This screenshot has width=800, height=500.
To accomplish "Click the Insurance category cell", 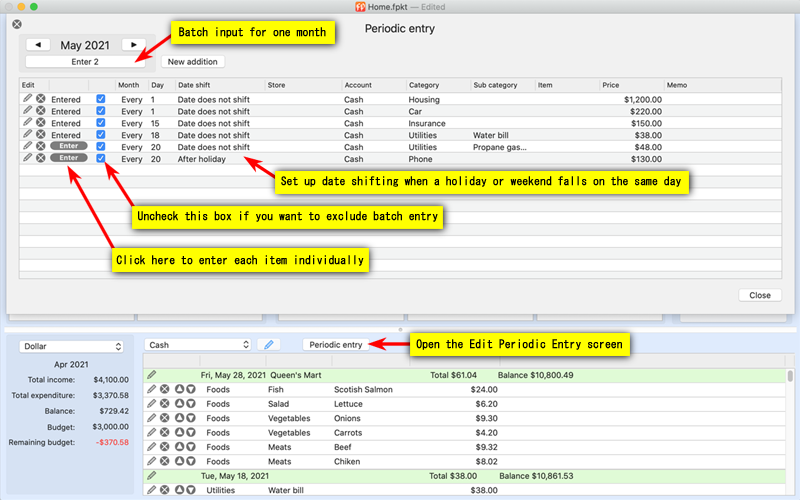I will pos(427,123).
